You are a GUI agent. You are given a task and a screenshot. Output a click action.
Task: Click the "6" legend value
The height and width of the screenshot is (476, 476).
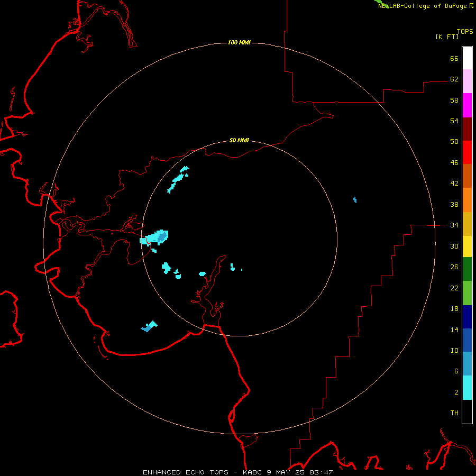(456, 371)
